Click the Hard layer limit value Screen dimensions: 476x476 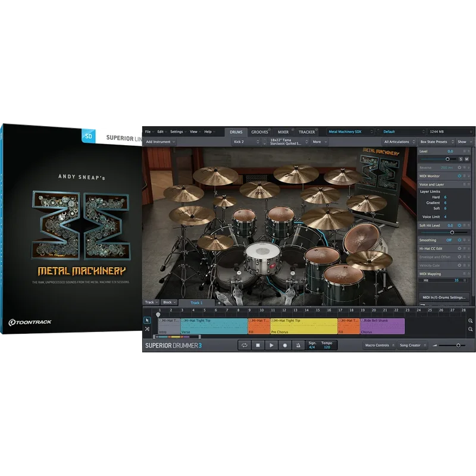click(445, 198)
